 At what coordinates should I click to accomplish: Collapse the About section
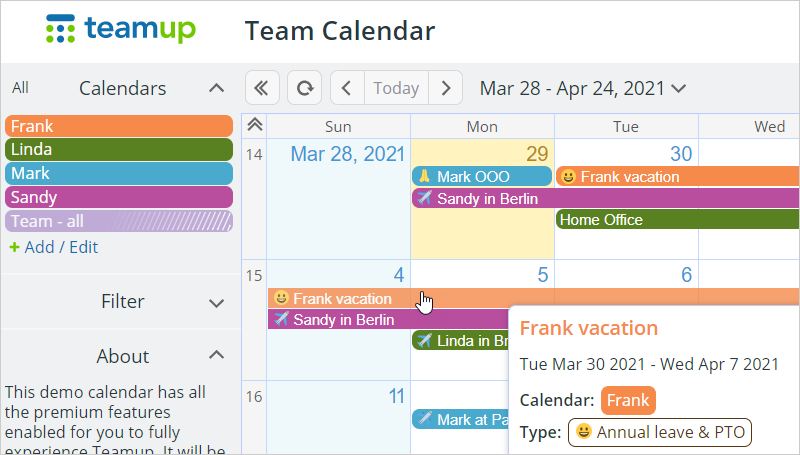click(216, 355)
